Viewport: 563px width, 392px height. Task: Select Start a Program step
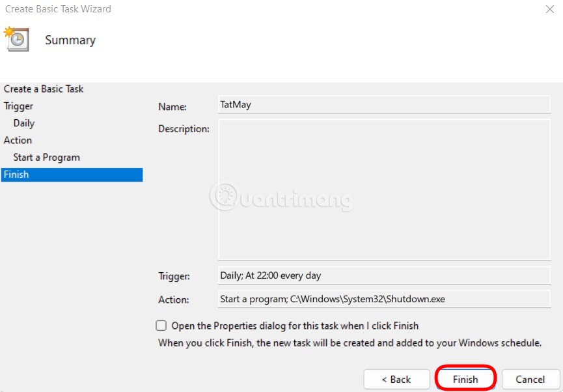pos(47,158)
